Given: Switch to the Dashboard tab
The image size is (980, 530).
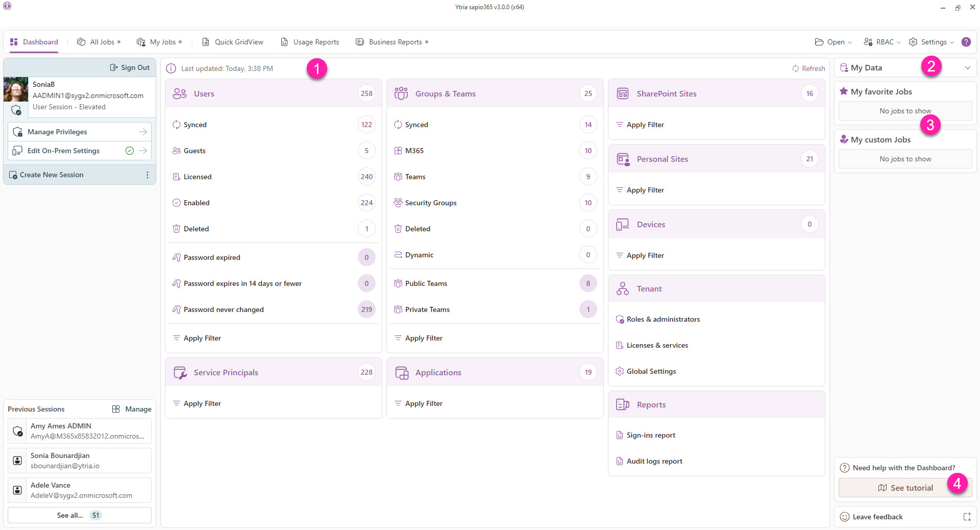Looking at the screenshot, I should tap(34, 42).
